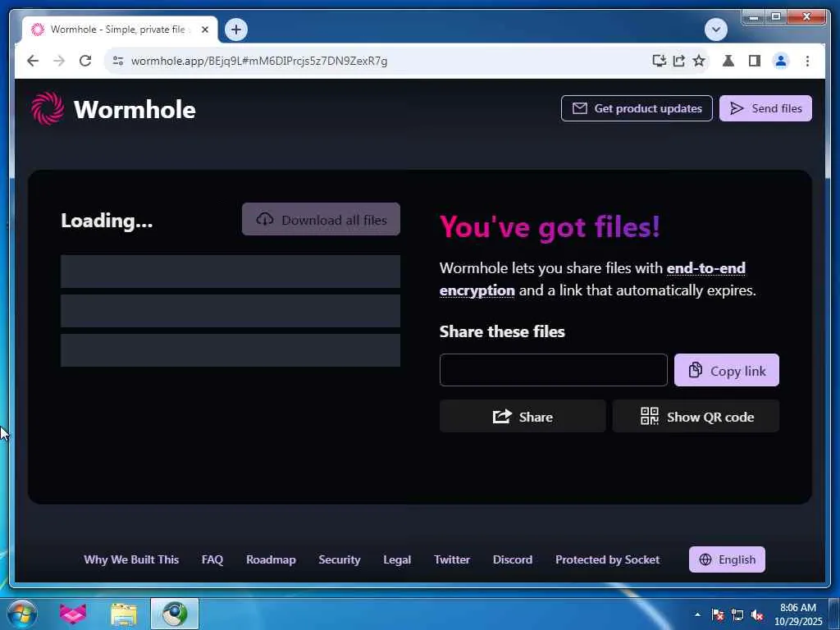
Task: Click the paper plane send icon
Action: pos(737,108)
